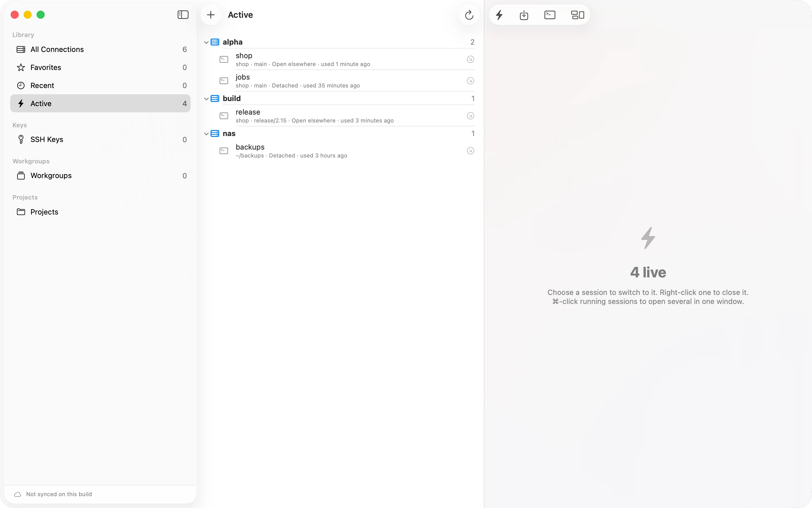Refresh the Active sessions list
Screen dimensions: 812x508
(x=469, y=15)
